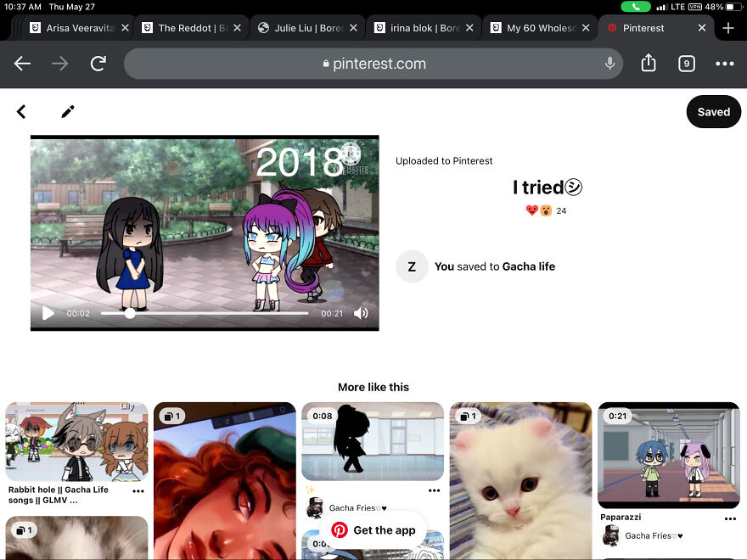Click the video progress slider
The width and height of the screenshot is (747, 560).
[x=204, y=313]
